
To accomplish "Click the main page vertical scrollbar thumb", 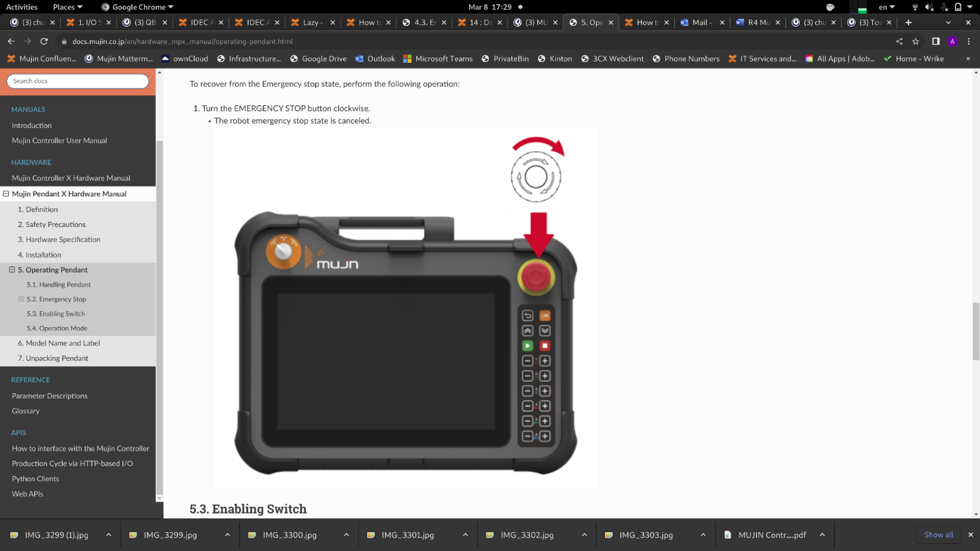I will click(x=976, y=331).
